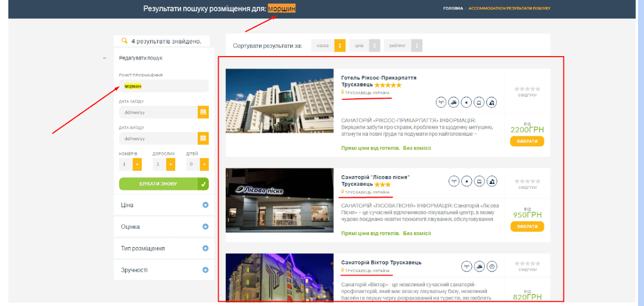The width and height of the screenshot is (644, 306).
Task: Open Ріксос-Прикарпаття hotel photo
Action: pyautogui.click(x=279, y=101)
